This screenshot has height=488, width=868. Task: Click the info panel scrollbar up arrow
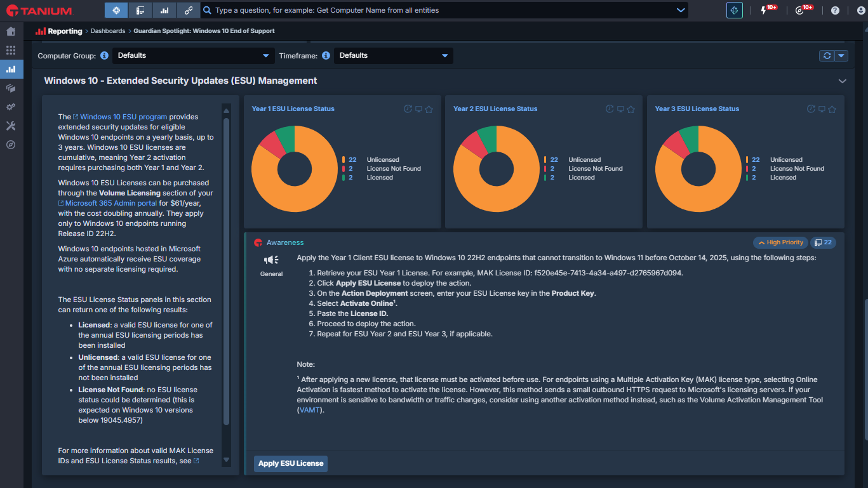[x=226, y=111]
